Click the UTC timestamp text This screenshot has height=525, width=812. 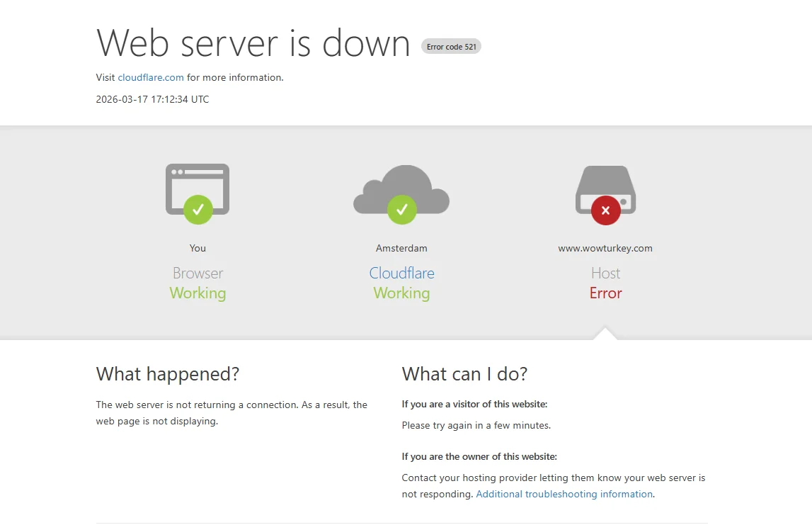pyautogui.click(x=152, y=99)
